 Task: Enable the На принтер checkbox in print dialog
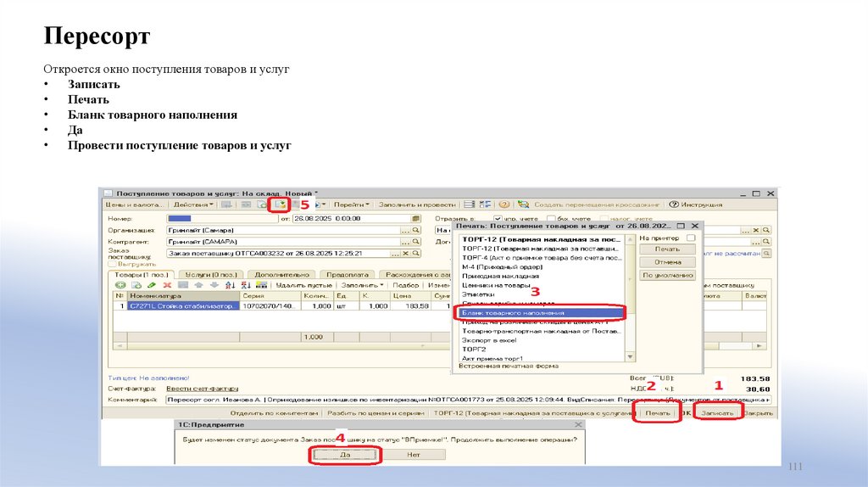[x=690, y=238]
